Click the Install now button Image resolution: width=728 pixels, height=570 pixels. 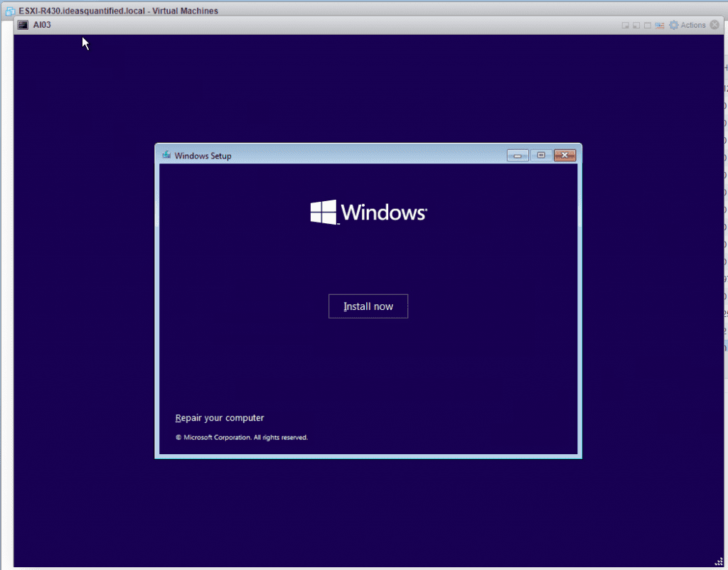[368, 306]
